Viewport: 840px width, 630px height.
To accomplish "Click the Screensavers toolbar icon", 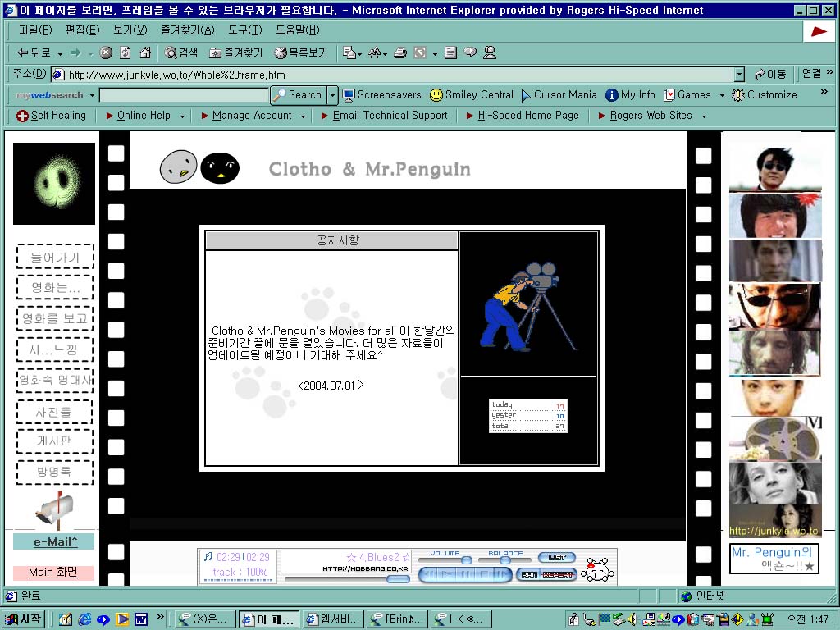I will (381, 95).
